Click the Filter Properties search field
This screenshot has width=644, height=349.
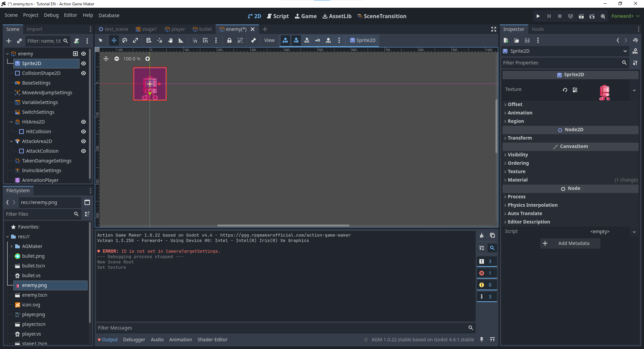coord(561,63)
